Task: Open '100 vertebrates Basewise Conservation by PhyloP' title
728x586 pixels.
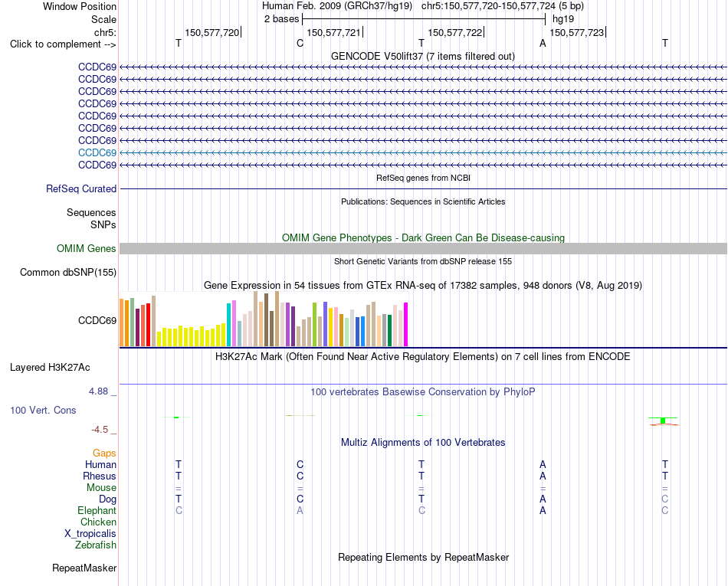Action: point(423,392)
